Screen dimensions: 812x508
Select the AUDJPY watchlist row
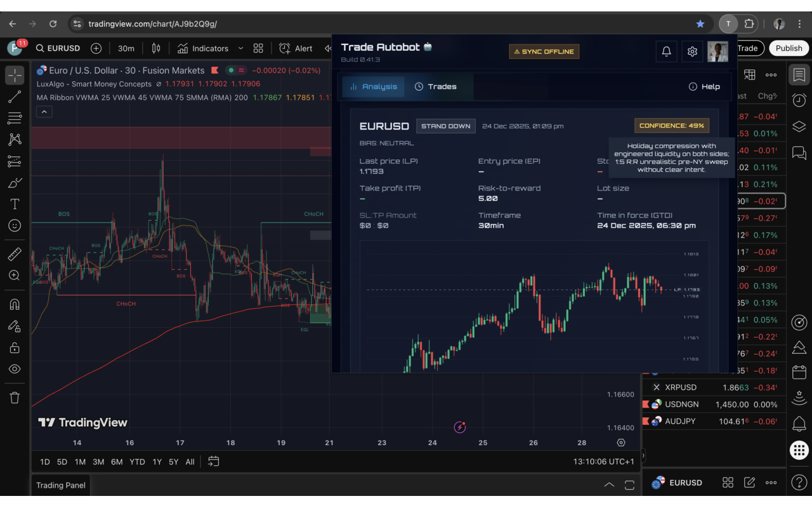(x=714, y=421)
